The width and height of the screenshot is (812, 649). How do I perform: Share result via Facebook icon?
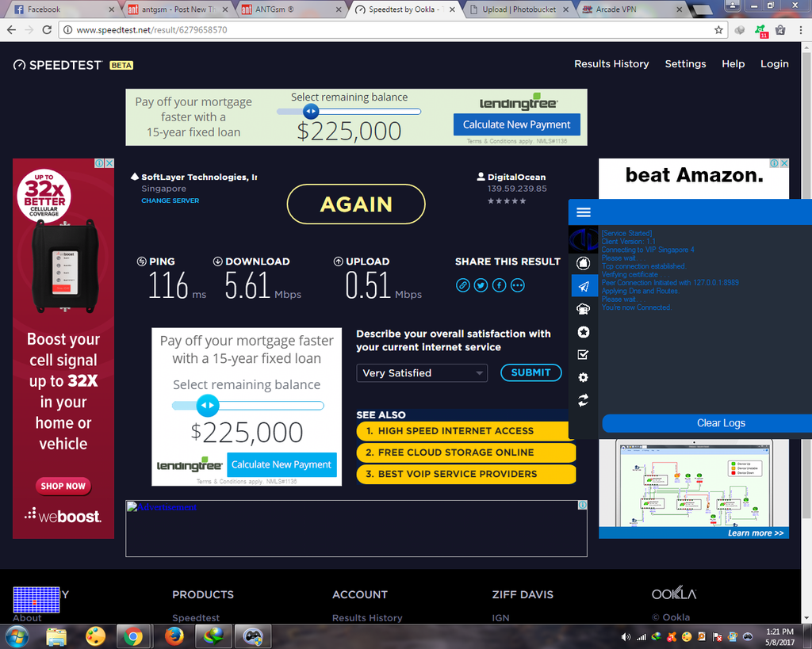click(x=499, y=285)
